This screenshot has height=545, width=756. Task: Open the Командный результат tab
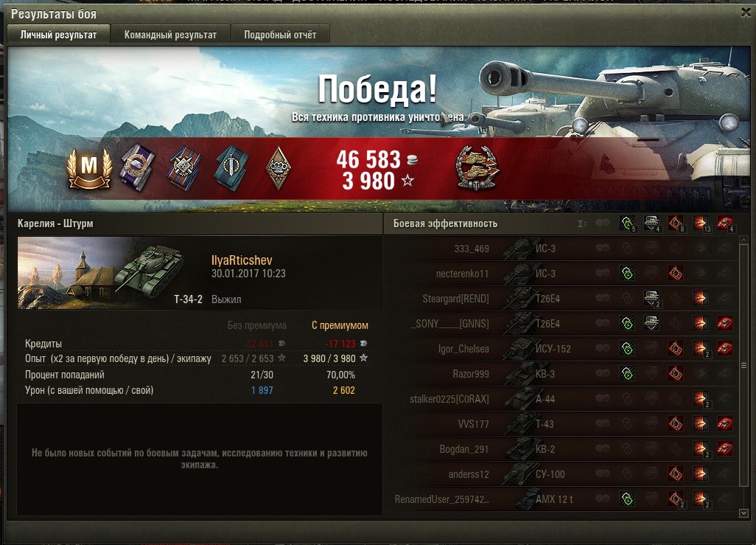[x=170, y=35]
